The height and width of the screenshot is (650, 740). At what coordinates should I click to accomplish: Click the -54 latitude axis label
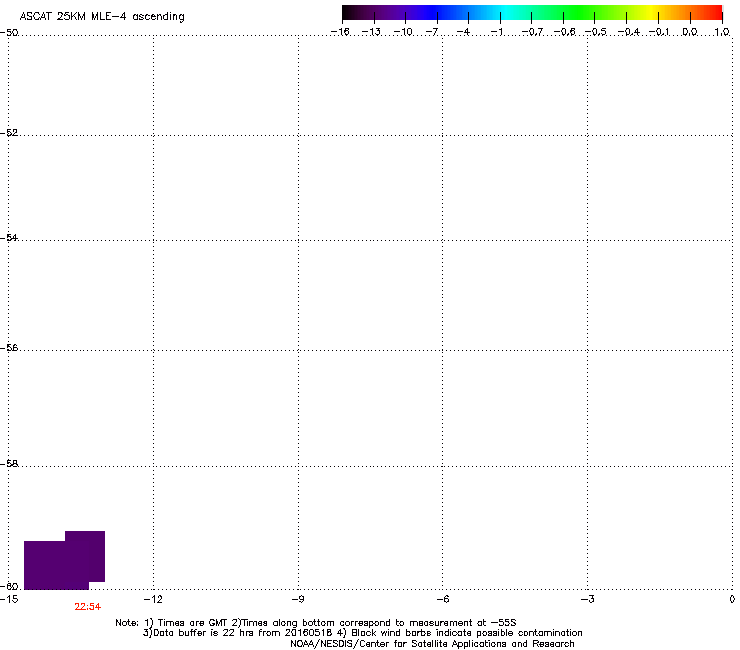(9, 237)
